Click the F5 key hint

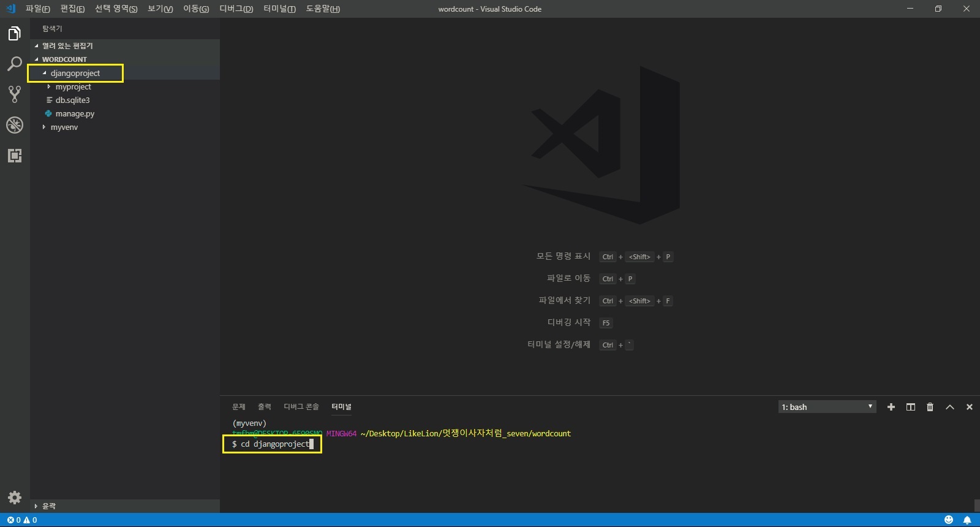(x=606, y=323)
